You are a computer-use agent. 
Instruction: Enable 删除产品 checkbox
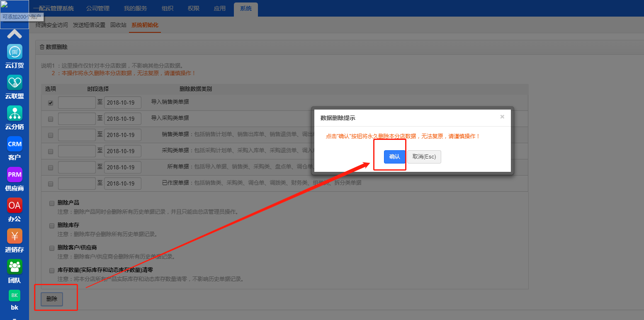click(52, 203)
